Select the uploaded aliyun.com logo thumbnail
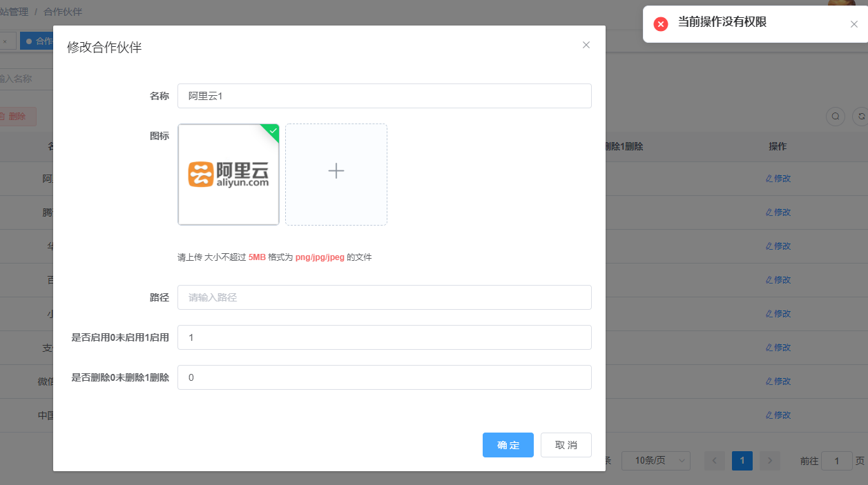868x485 pixels. [229, 175]
